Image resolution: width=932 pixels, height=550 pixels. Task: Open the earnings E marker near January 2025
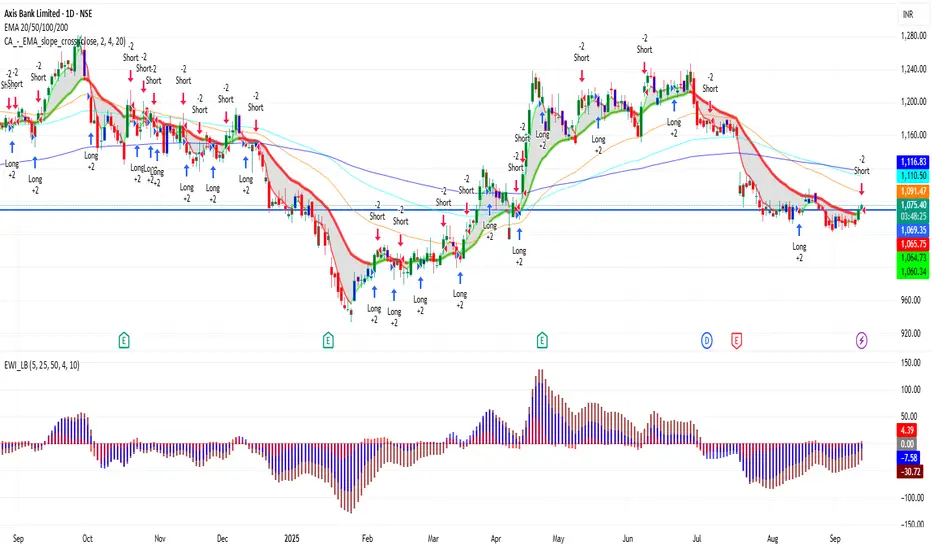pos(328,340)
